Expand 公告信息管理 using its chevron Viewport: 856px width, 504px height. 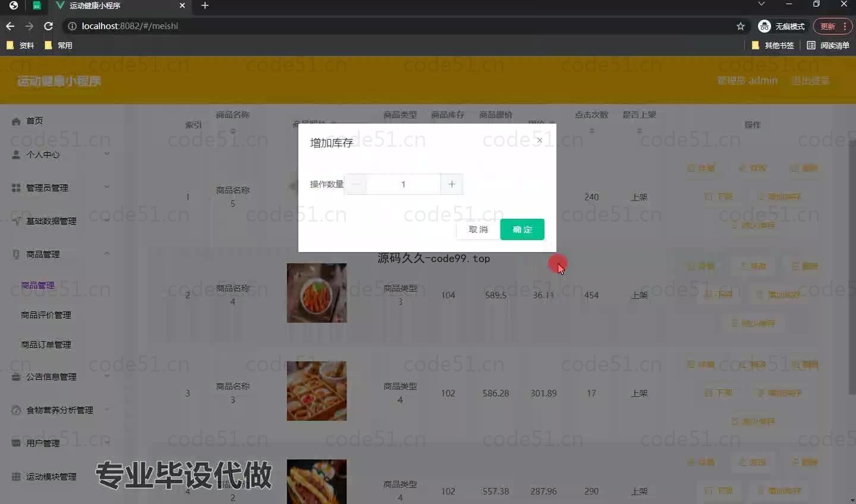click(x=107, y=376)
